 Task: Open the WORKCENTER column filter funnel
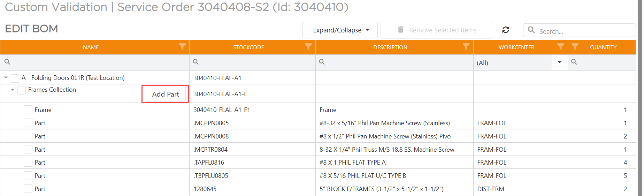(x=560, y=46)
